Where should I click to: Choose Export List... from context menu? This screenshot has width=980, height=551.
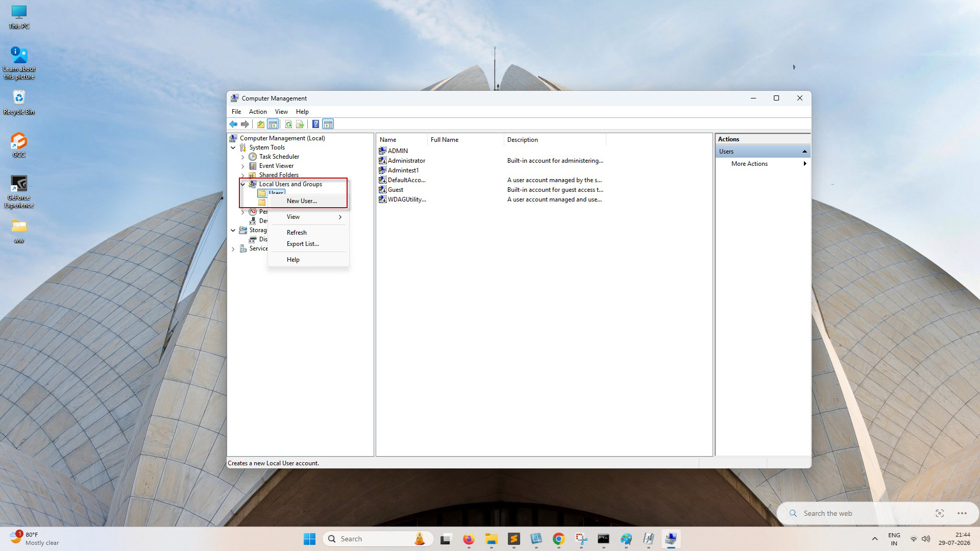pos(308,244)
